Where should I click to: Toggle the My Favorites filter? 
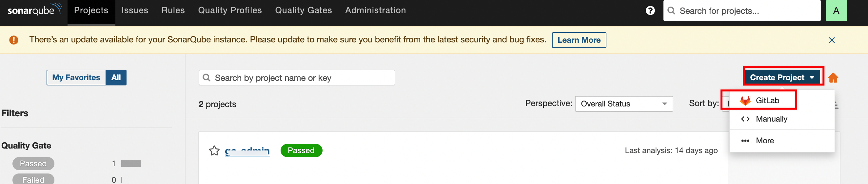[x=76, y=78]
